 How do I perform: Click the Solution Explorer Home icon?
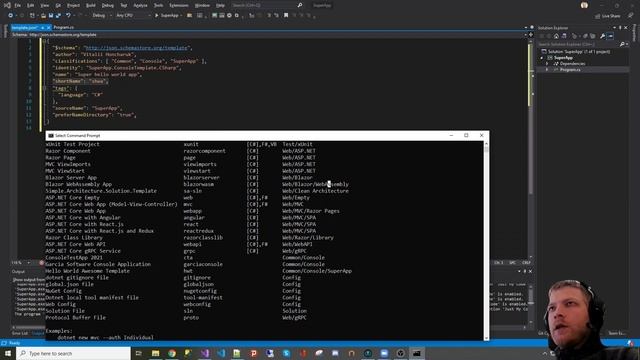[x=556, y=36]
